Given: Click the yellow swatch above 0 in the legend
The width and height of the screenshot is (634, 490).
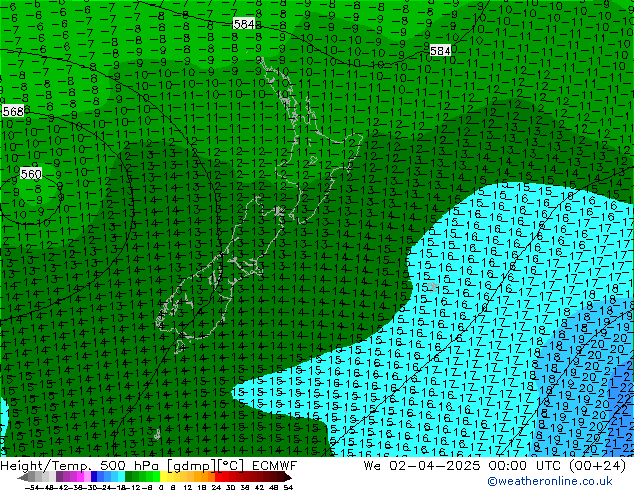Looking at the screenshot, I should [x=163, y=477].
